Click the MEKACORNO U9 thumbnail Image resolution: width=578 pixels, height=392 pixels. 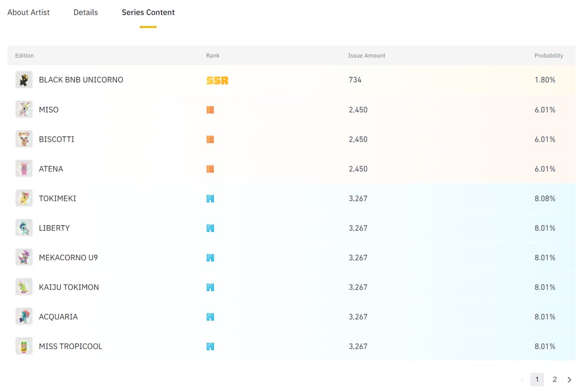pyautogui.click(x=24, y=257)
